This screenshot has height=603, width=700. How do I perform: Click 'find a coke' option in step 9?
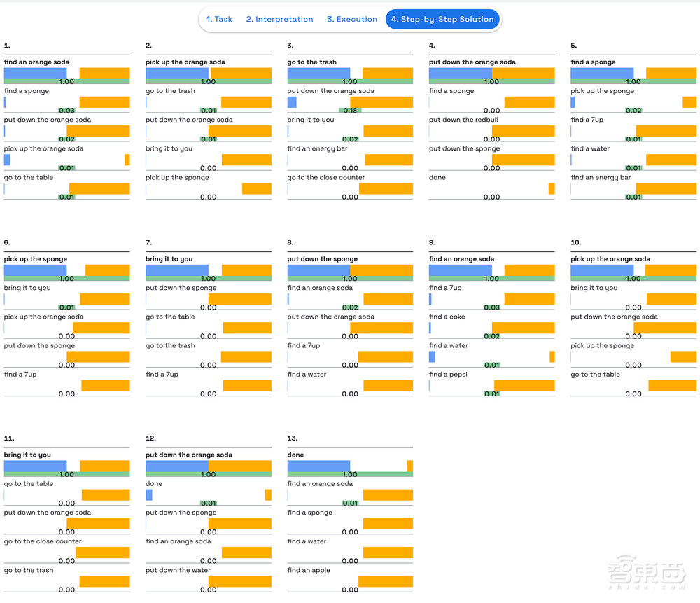point(447,317)
